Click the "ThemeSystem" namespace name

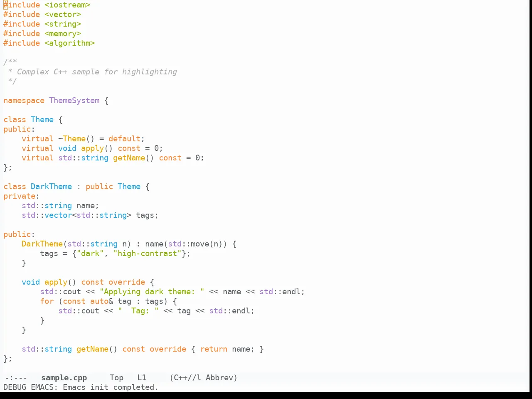(74, 101)
